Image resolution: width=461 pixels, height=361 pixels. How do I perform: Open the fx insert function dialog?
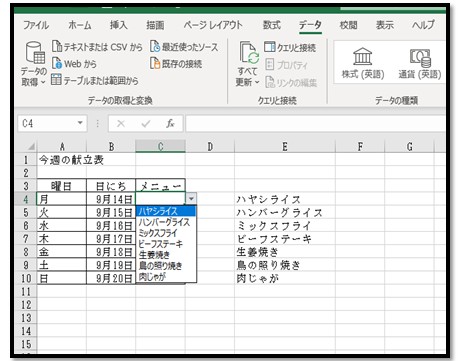coord(170,124)
